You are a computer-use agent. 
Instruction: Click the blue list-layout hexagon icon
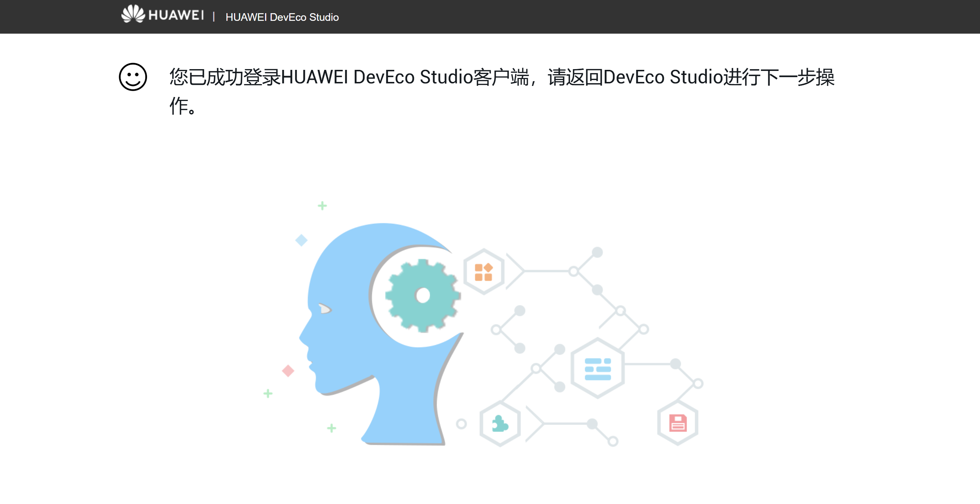(x=598, y=368)
